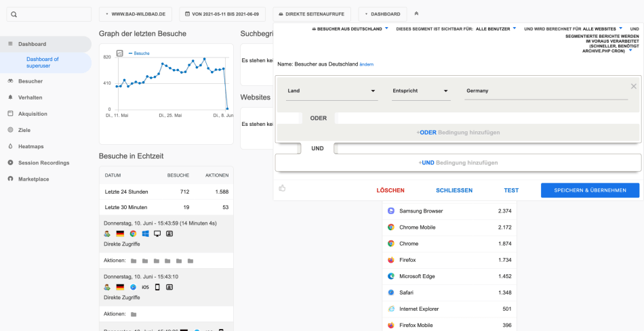Click the returning visitor icon in the 15:43:59 visit

107,234
